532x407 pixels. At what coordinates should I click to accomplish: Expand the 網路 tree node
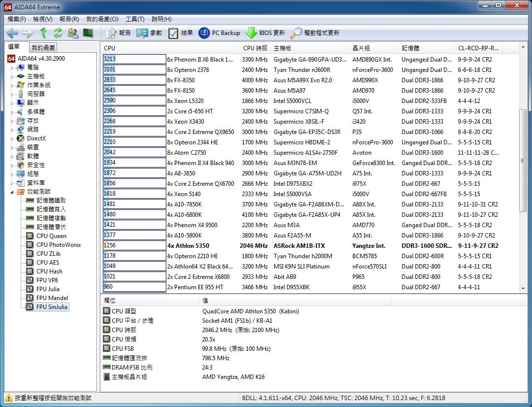pyautogui.click(x=12, y=130)
